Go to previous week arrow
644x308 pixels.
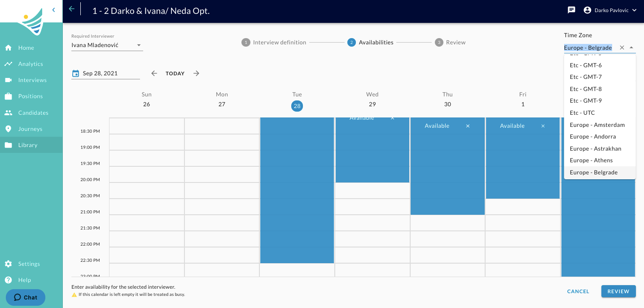154,74
